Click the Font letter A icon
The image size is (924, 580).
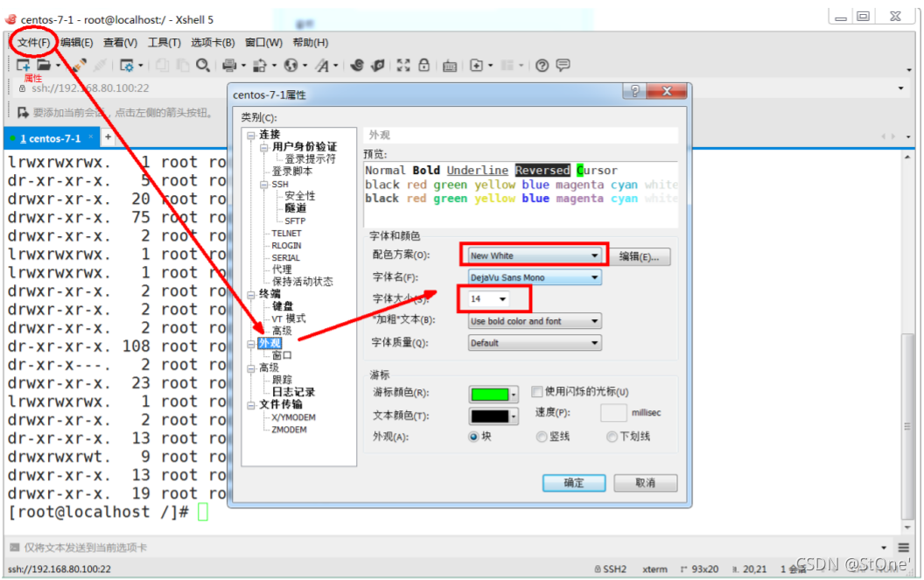[x=322, y=66]
